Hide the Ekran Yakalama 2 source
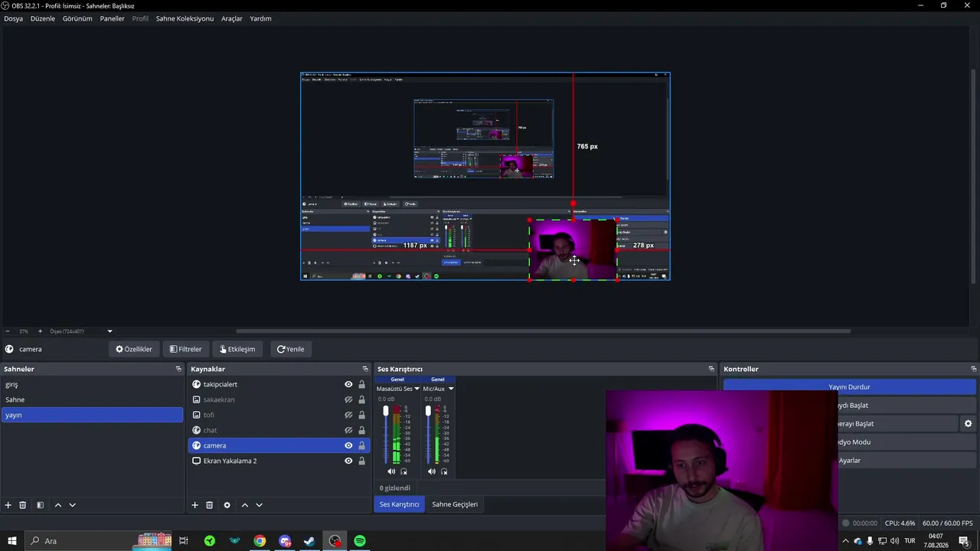The height and width of the screenshot is (551, 980). point(348,461)
